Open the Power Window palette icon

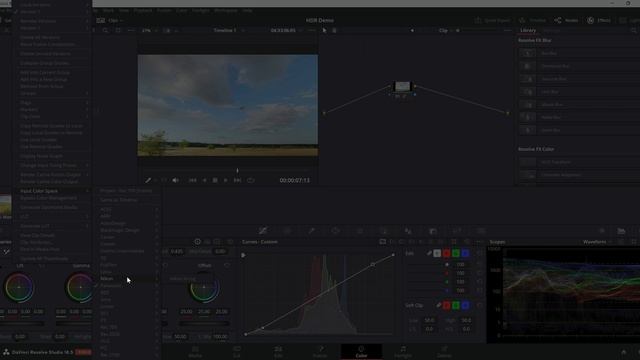[x=336, y=231]
